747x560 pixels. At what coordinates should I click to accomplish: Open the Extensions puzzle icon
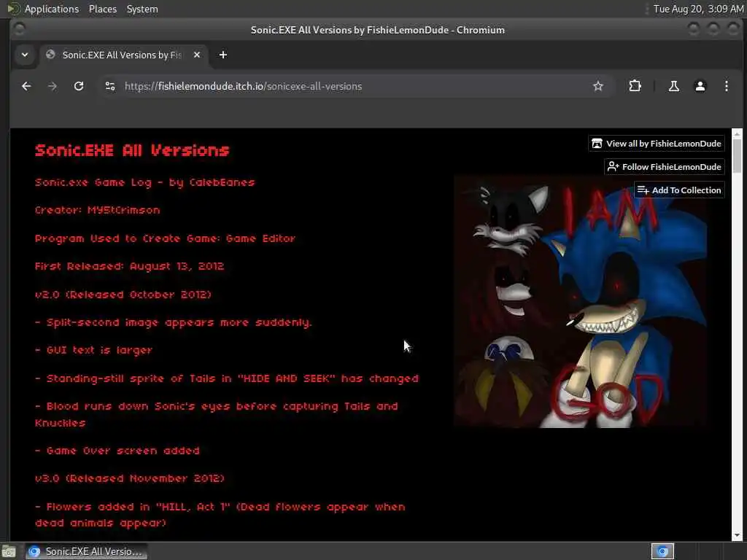tap(635, 86)
